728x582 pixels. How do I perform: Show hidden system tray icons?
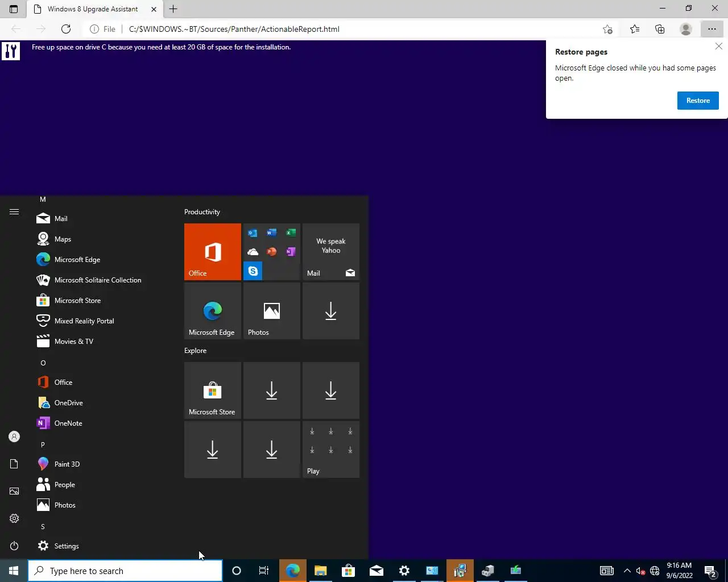click(x=627, y=571)
